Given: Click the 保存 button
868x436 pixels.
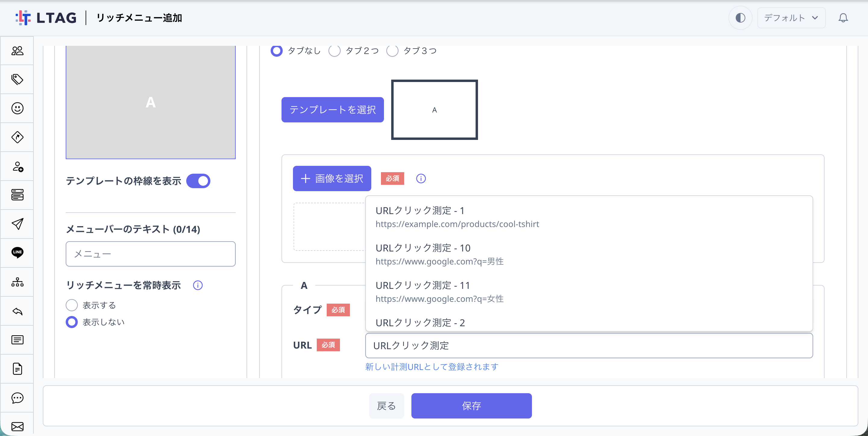Looking at the screenshot, I should coord(471,406).
